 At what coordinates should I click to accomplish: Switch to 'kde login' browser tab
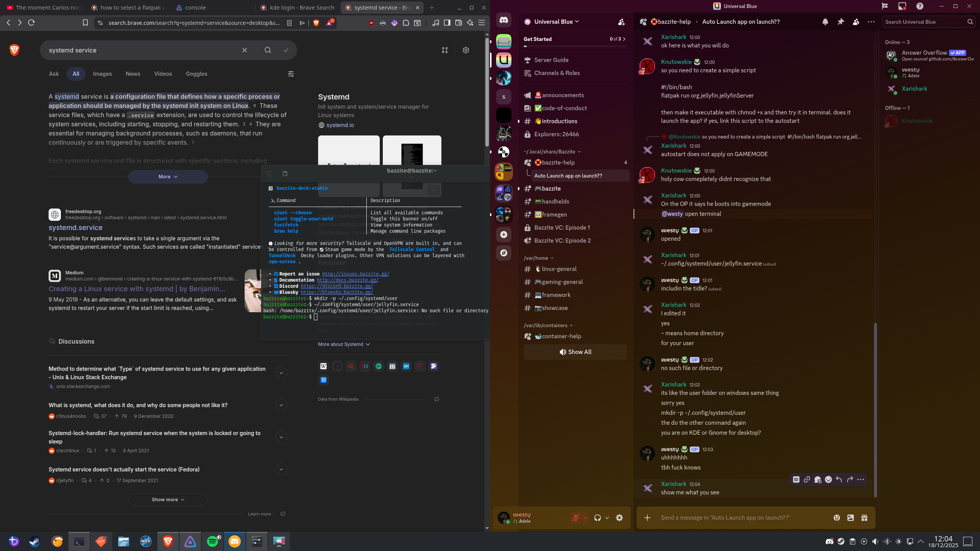pyautogui.click(x=297, y=8)
